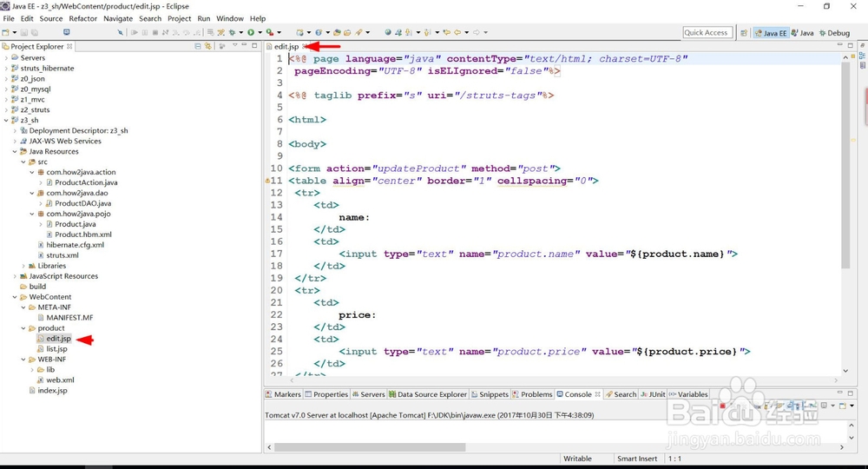Switch to the Markers tab

click(x=283, y=394)
